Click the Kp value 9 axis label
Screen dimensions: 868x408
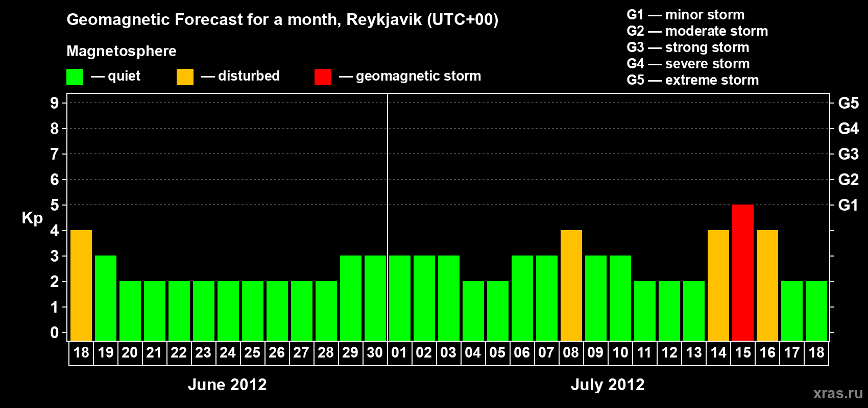(x=55, y=103)
